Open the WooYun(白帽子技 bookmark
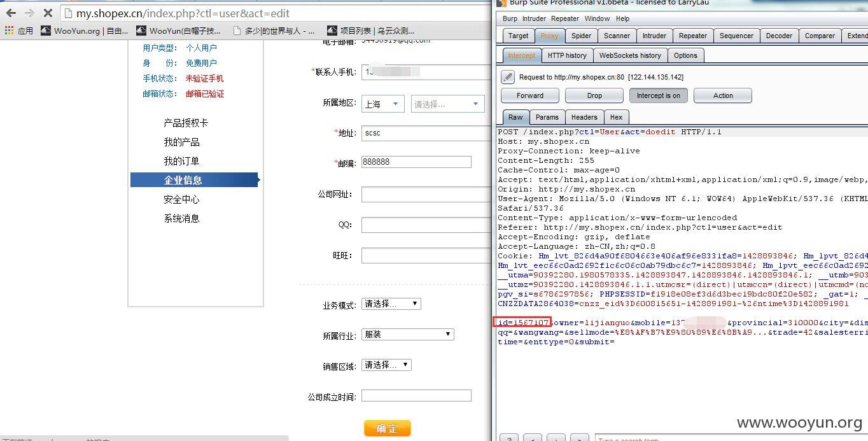The width and height of the screenshot is (868, 441). pyautogui.click(x=178, y=31)
